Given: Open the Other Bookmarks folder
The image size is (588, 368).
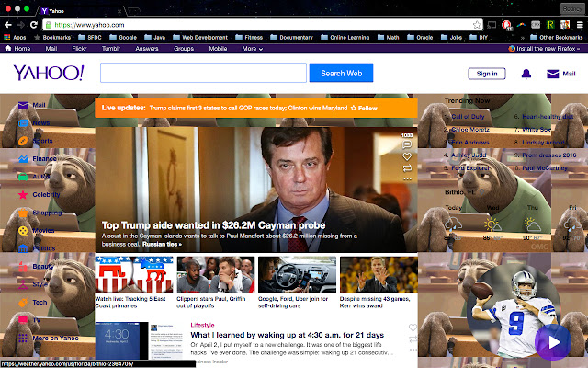Looking at the screenshot, I should pos(557,37).
